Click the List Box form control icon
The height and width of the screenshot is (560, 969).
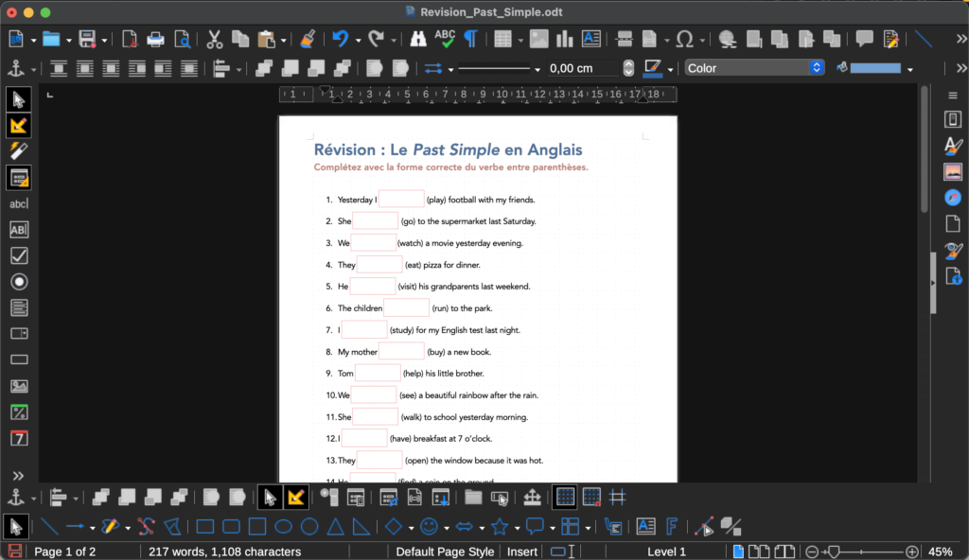[x=18, y=307]
